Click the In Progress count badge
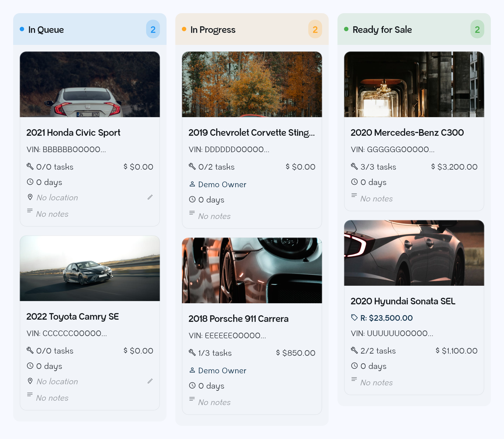 [315, 29]
